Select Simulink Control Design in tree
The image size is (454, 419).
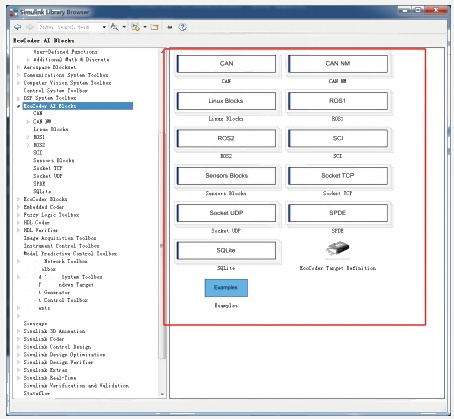pos(57,347)
